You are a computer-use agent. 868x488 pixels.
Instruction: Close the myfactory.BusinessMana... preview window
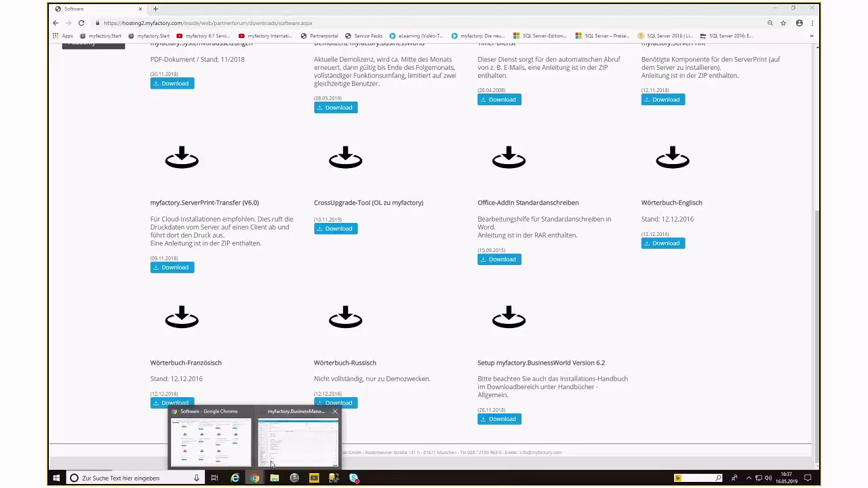tap(335, 411)
